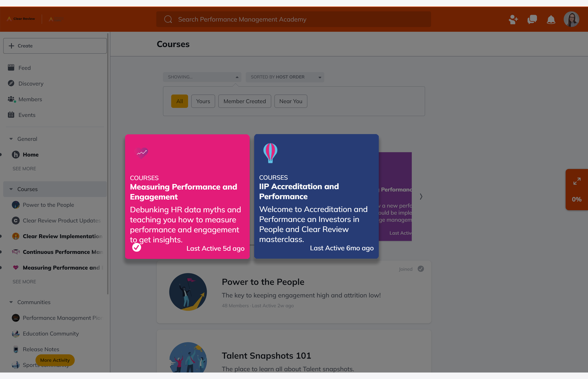Click the heart chart icon on pink card

coord(141,153)
